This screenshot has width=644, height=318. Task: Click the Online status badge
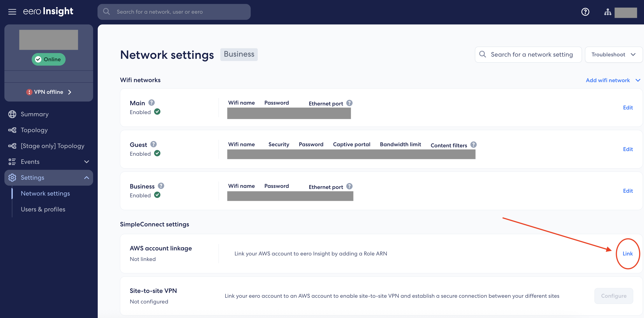(48, 59)
